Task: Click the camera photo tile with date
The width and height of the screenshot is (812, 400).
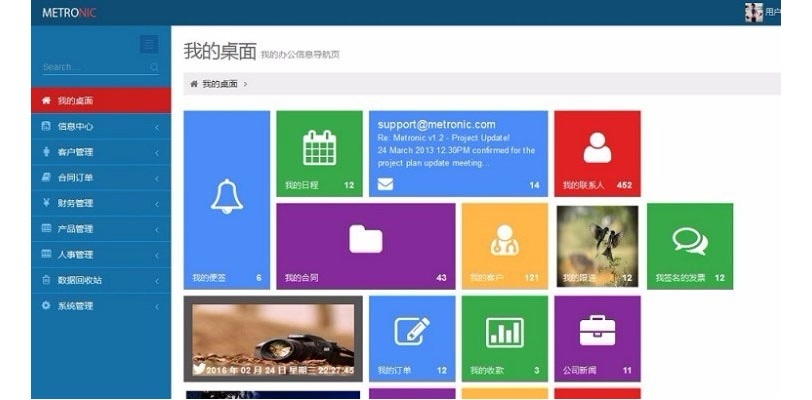Action: [x=273, y=338]
